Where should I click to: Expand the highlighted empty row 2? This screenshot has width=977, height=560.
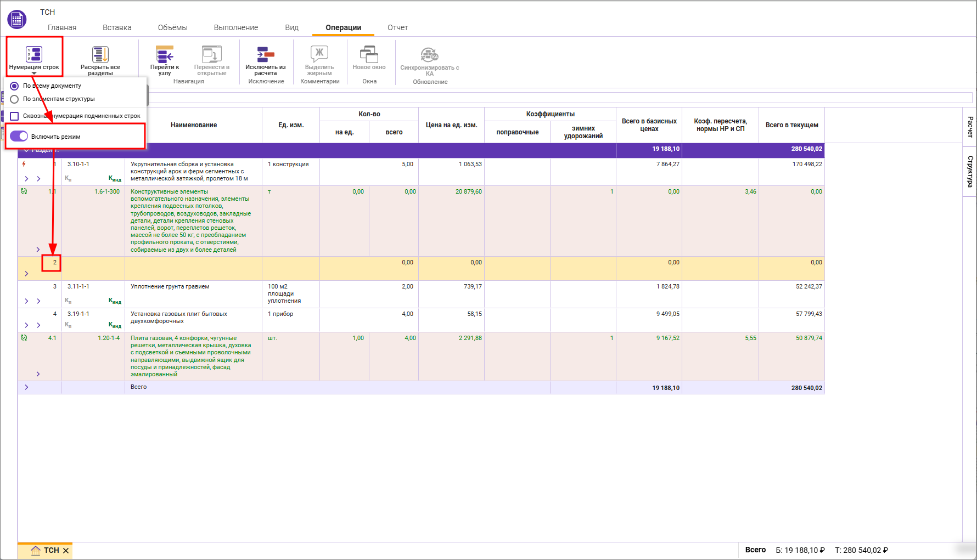coord(26,274)
